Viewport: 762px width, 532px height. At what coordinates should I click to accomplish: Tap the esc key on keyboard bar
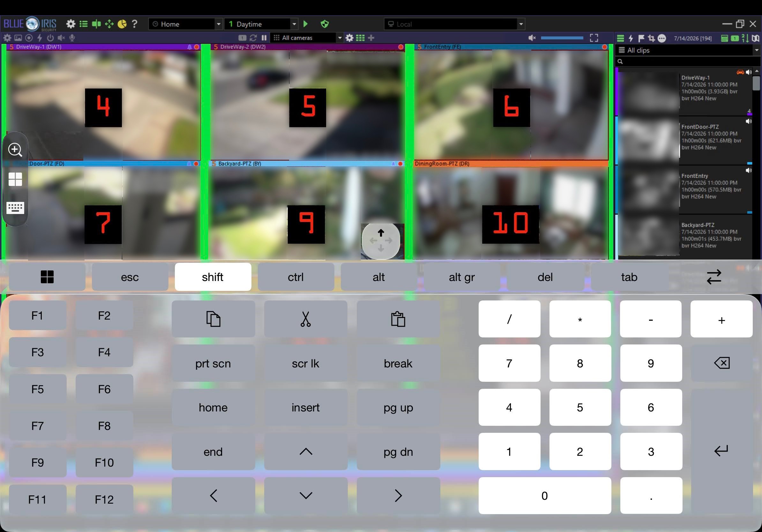(130, 277)
